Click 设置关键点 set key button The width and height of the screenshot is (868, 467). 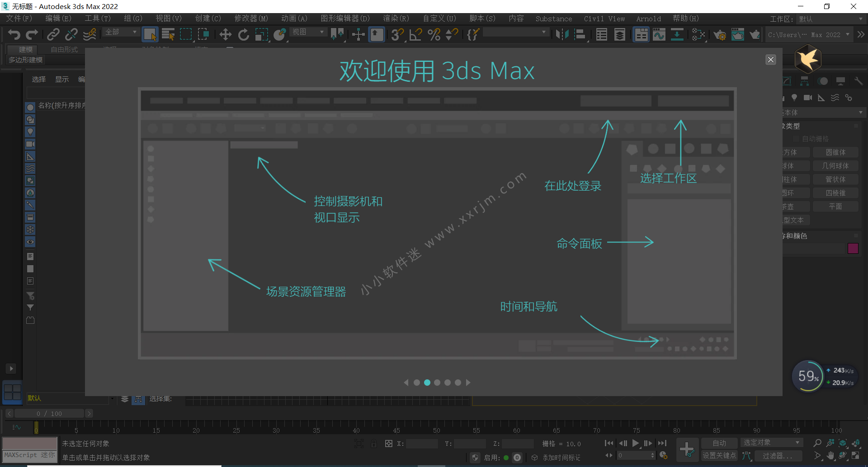719,456
